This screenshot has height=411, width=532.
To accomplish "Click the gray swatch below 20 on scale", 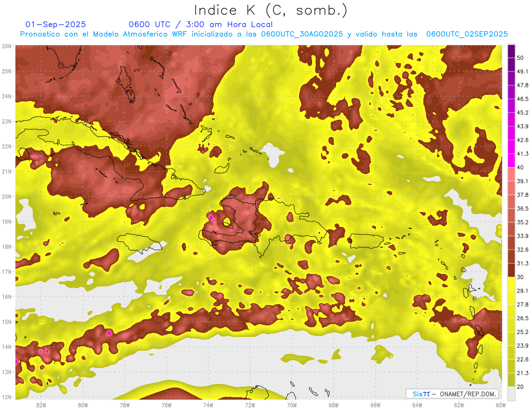I will 511,393.
